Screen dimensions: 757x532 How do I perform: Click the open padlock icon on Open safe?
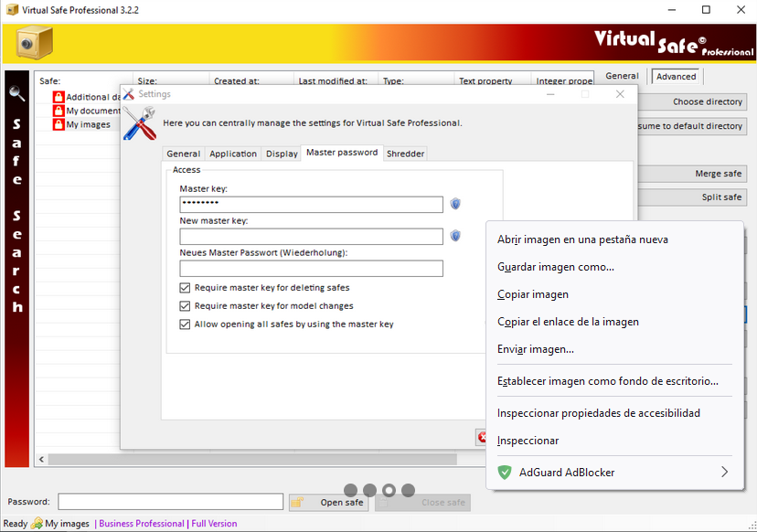coord(297,503)
